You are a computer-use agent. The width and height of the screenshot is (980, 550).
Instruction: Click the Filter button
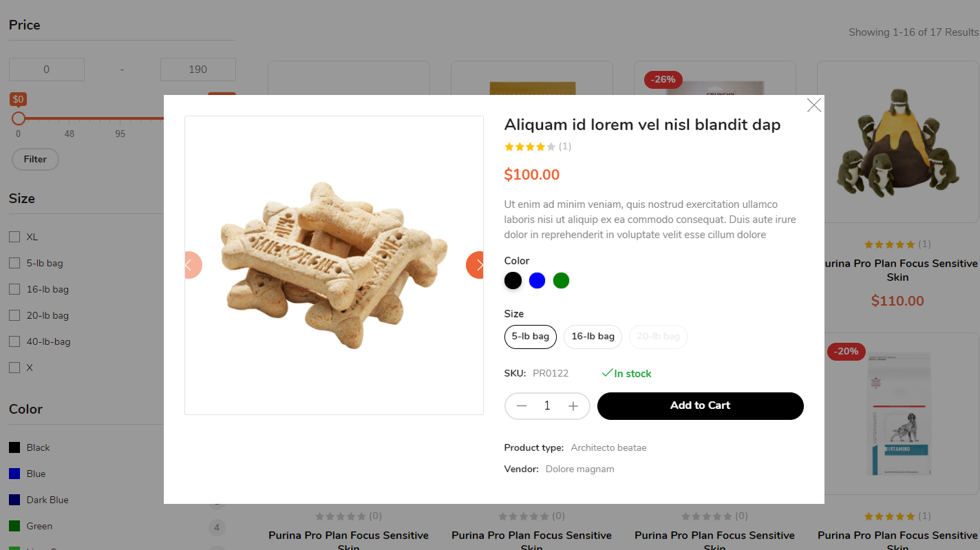coord(35,160)
